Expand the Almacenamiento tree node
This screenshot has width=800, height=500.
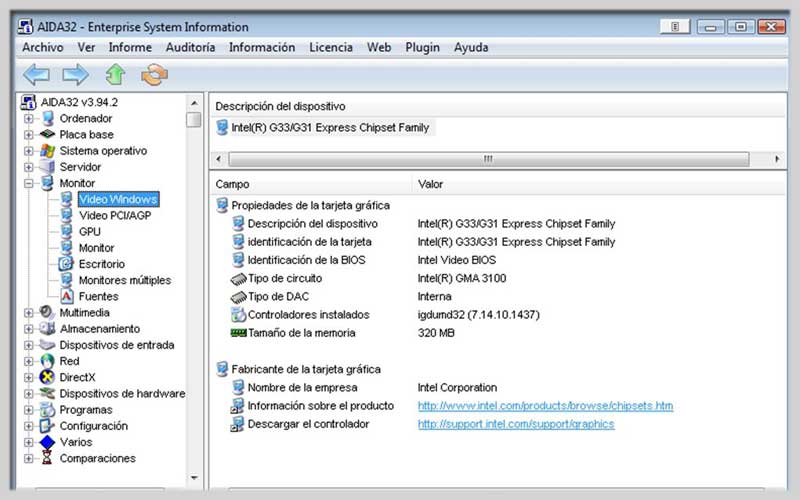coord(29,329)
